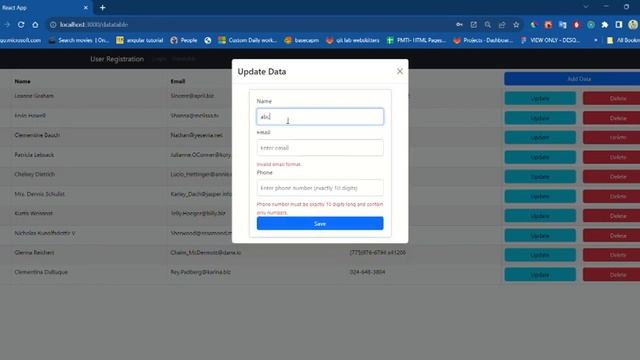Select email Chaim_McDermott@dana.io
The width and height of the screenshot is (640, 360).
coord(206,253)
